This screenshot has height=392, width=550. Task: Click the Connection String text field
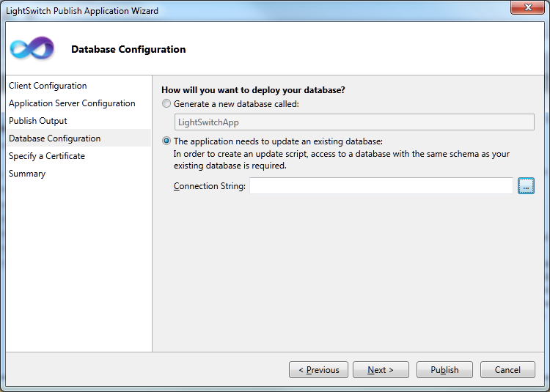click(381, 185)
